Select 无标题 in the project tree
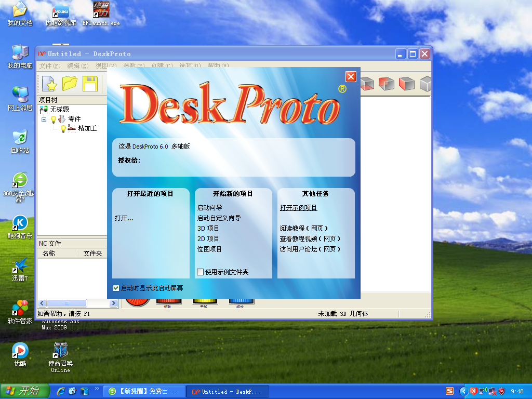532x399 pixels. (59, 110)
